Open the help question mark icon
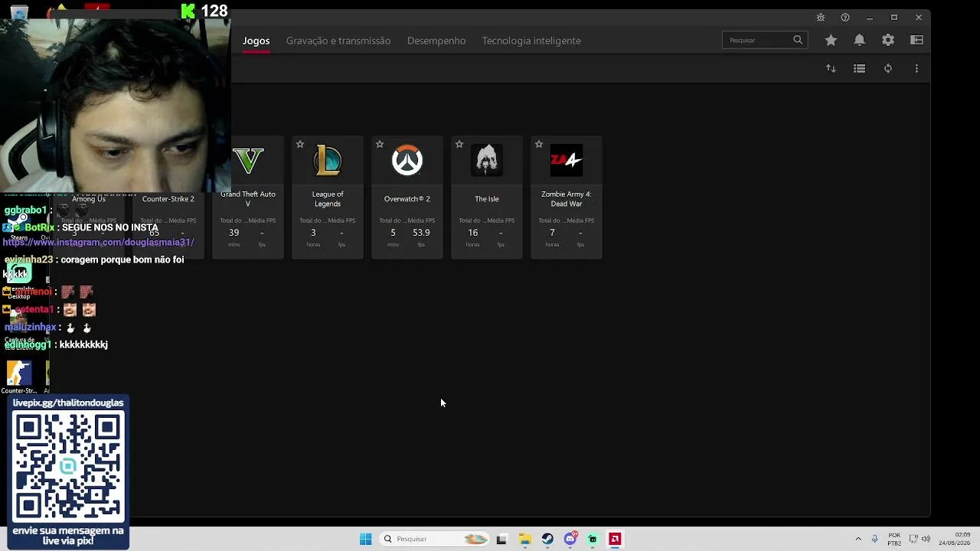 click(x=845, y=18)
